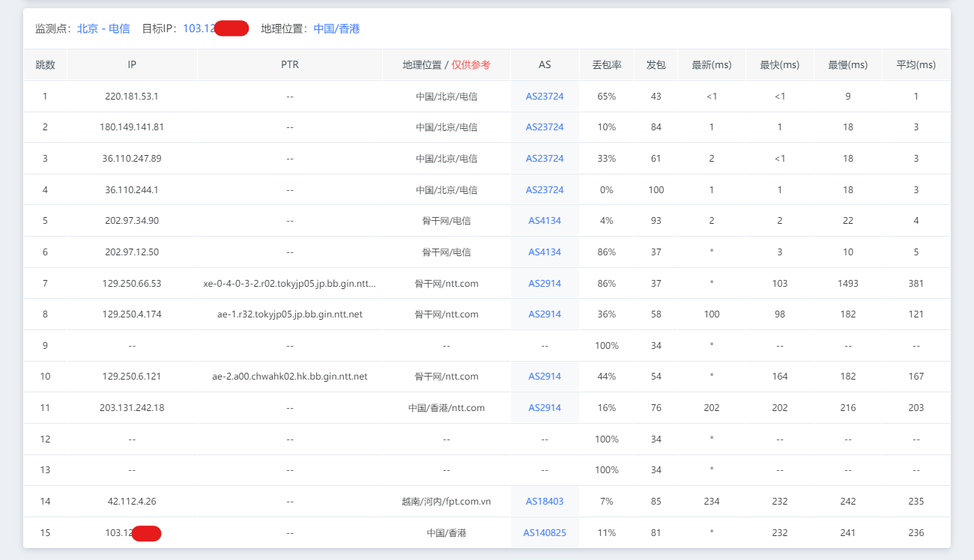The width and height of the screenshot is (974, 560).
Task: Click location 中国/香港/ntt.com cell
Action: point(447,408)
